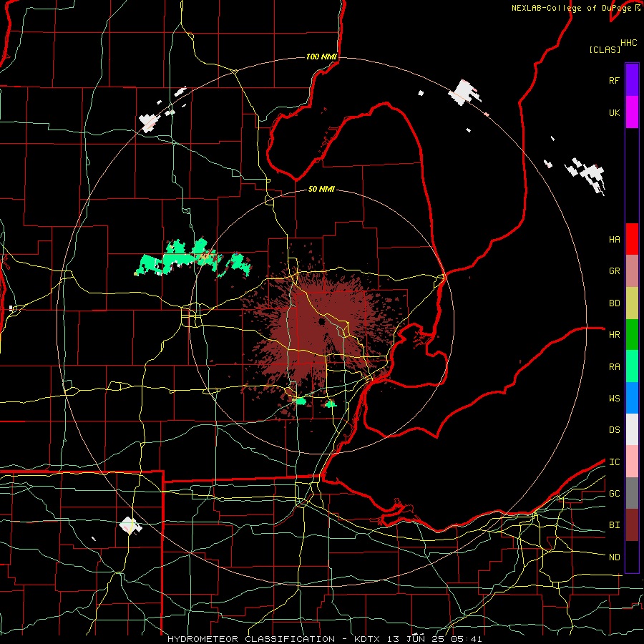Pick the RA light green legend swatch
This screenshot has height=644, width=644.
[632, 366]
